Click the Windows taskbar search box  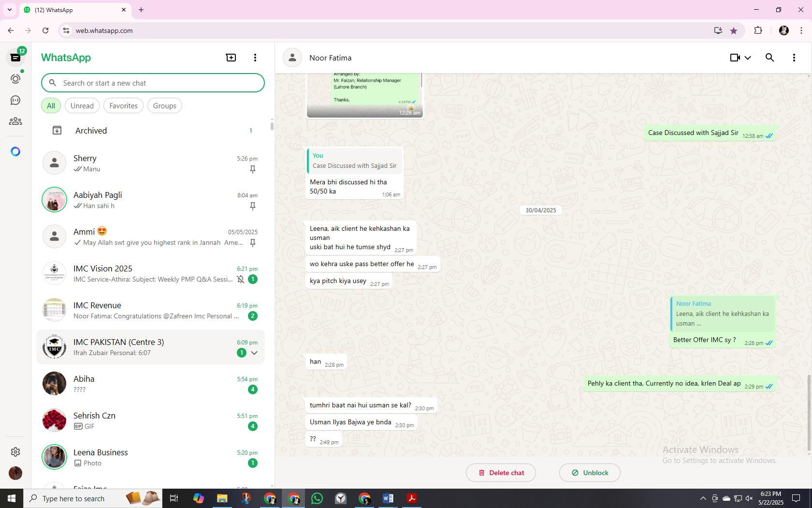93,498
